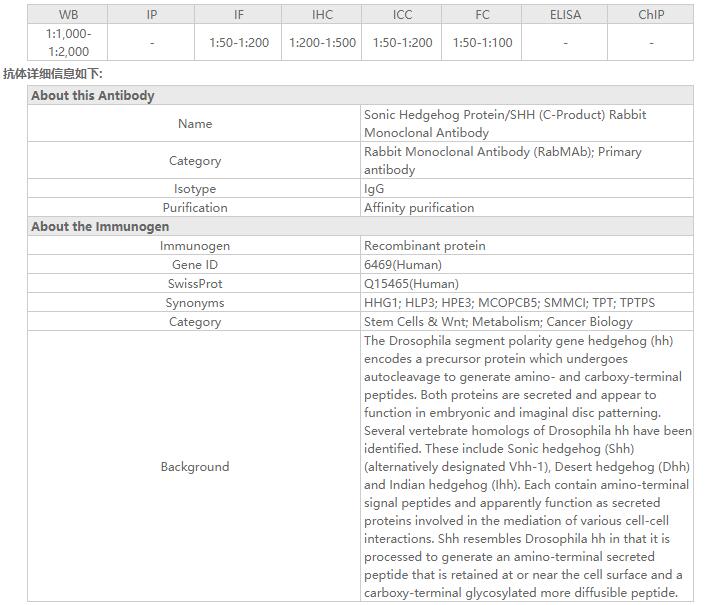706x605 pixels.
Task: Click the Sonic Hedgehog Protein antibody name
Action: click(505, 124)
